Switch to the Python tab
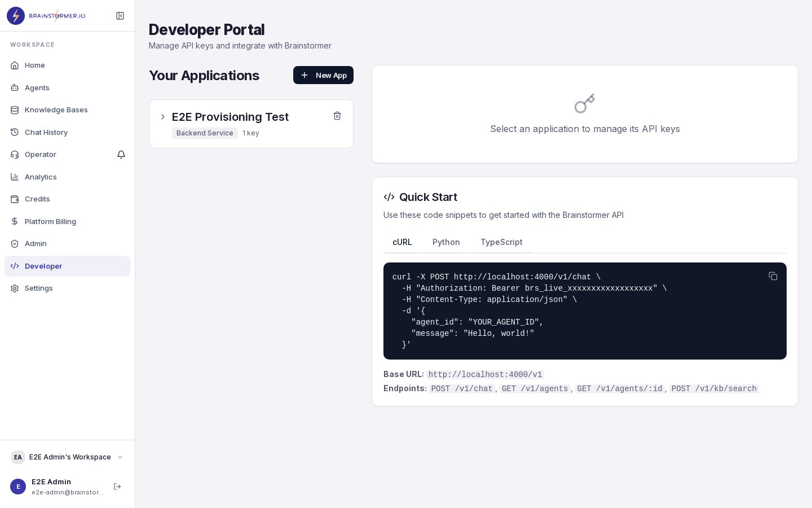812x508 pixels. coord(446,242)
